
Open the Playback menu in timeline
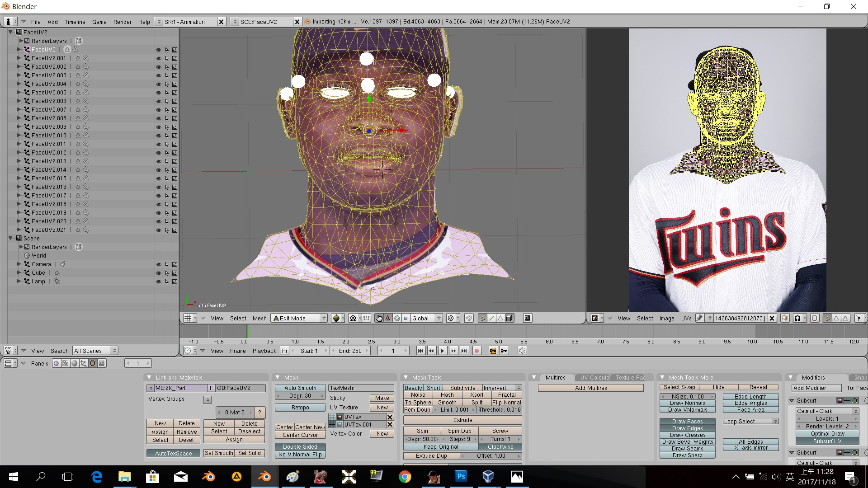tap(264, 351)
